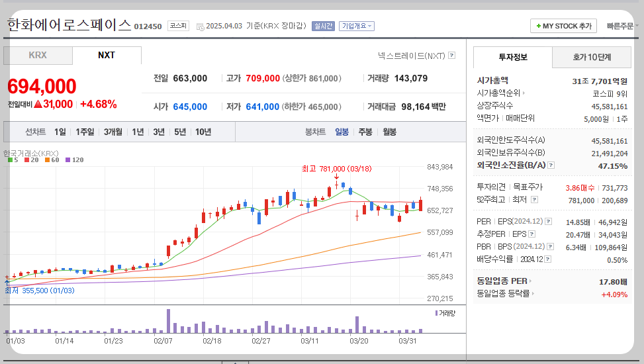
Task: Click the 시가 value 645,000
Action: pos(190,107)
